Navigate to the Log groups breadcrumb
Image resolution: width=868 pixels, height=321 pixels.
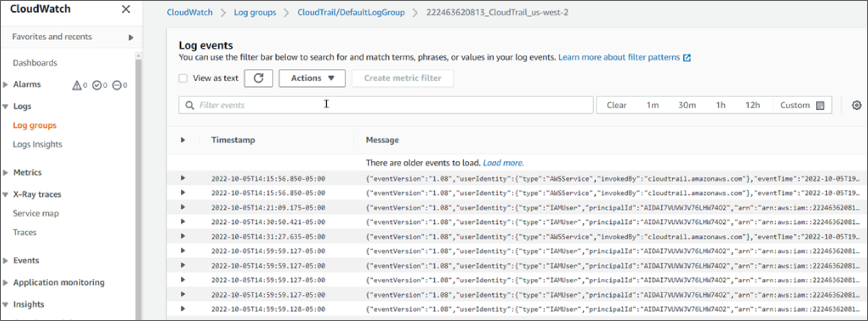pos(255,12)
